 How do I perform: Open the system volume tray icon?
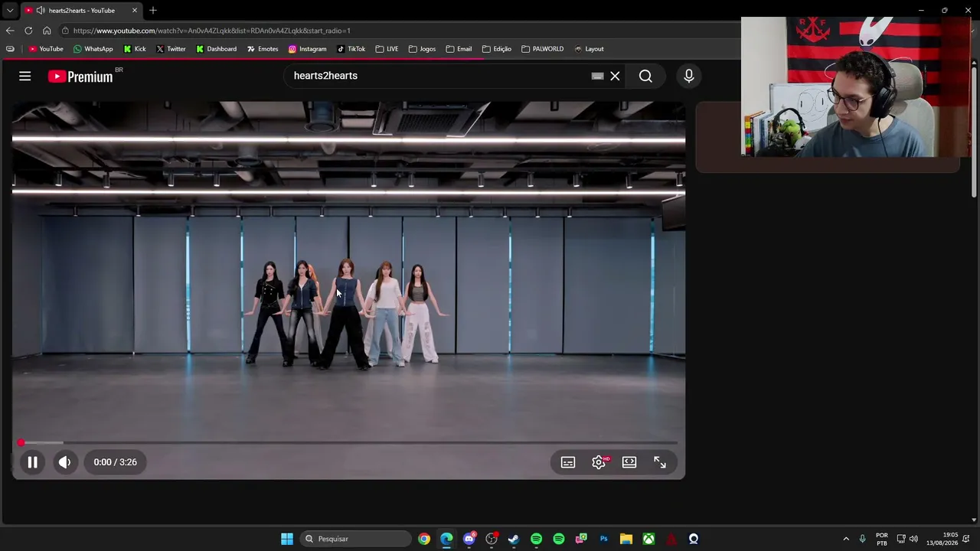point(913,539)
